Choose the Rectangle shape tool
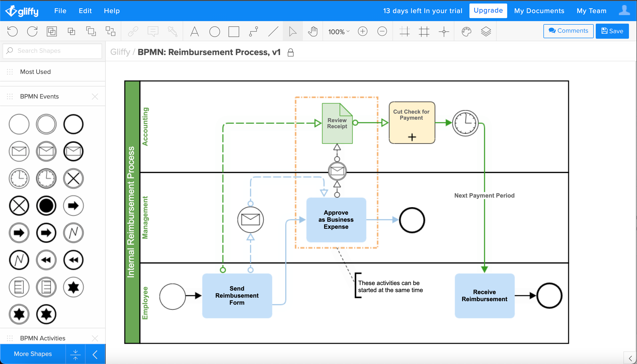The width and height of the screenshot is (637, 364). [234, 31]
